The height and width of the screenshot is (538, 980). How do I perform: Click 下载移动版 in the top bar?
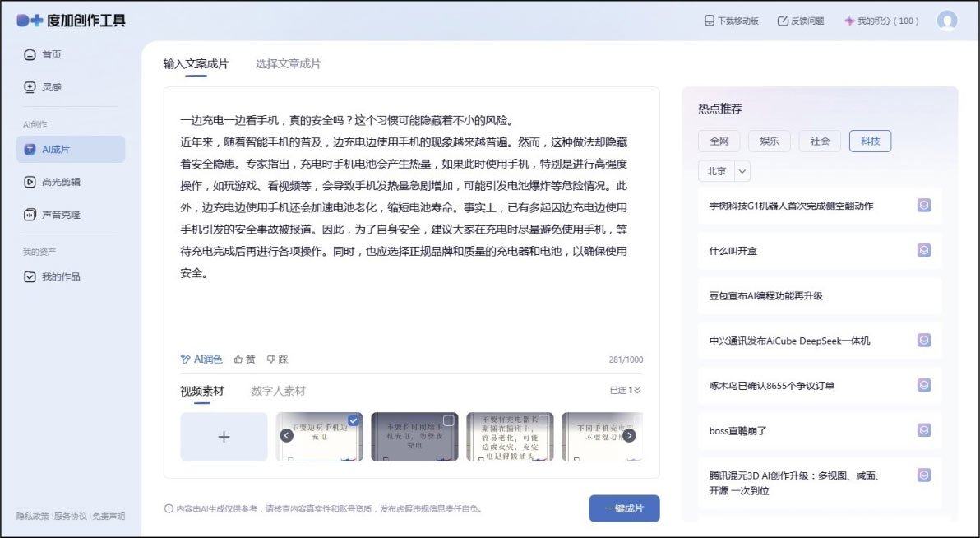pos(731,21)
